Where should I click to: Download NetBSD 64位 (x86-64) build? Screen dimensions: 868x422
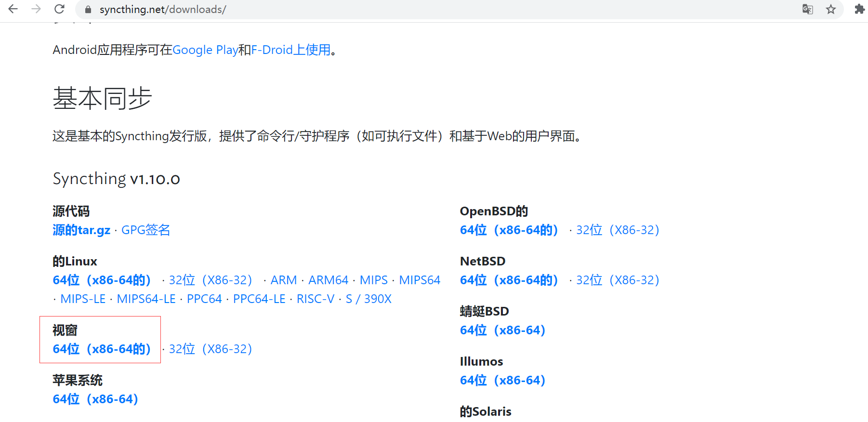(x=509, y=280)
